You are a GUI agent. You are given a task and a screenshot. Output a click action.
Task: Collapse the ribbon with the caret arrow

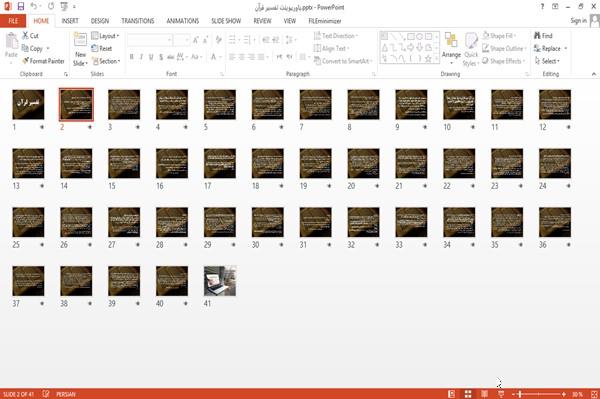(x=594, y=74)
